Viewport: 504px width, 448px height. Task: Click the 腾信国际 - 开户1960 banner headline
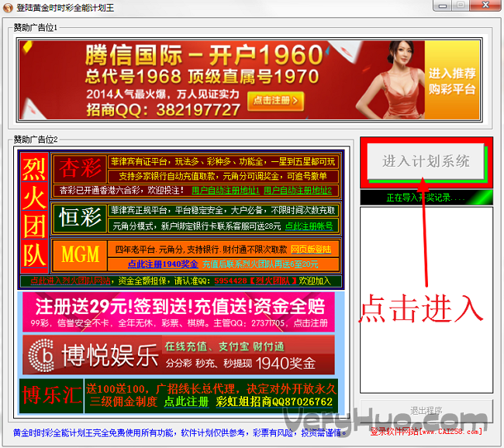tap(204, 55)
